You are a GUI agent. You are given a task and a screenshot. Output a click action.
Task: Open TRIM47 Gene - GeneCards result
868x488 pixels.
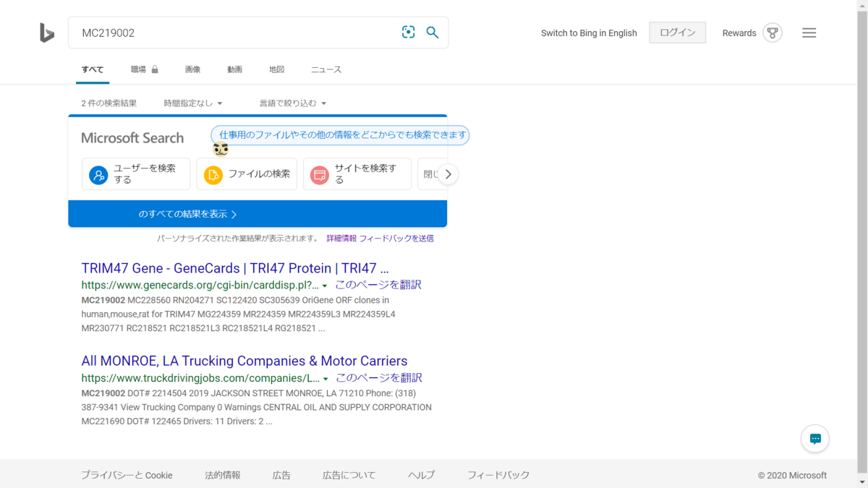[x=235, y=267]
